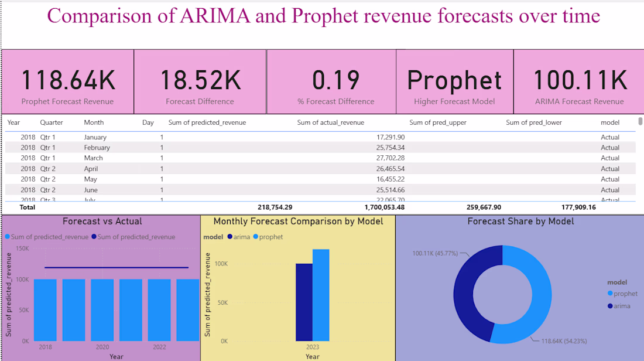Click the arima legend item in bar chart
Screen dimensions: 644x361
238,237
